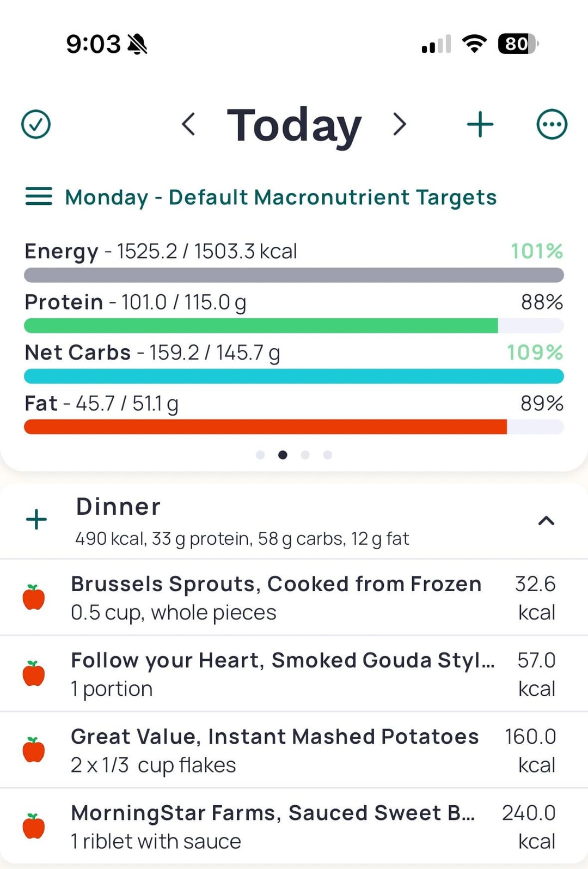Viewport: 588px width, 869px height.
Task: Tap the Today date title
Action: point(294,125)
